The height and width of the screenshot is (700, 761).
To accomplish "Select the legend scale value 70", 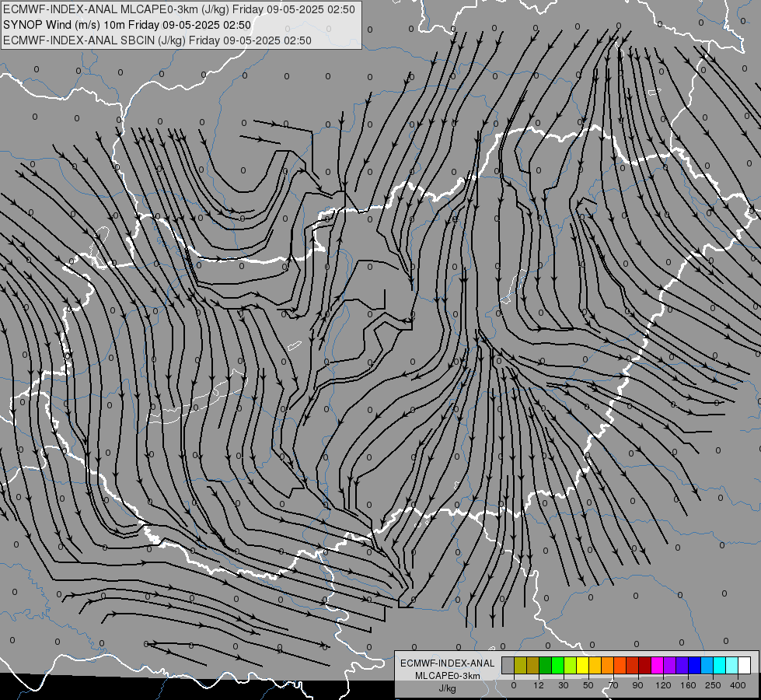I will click(613, 685).
